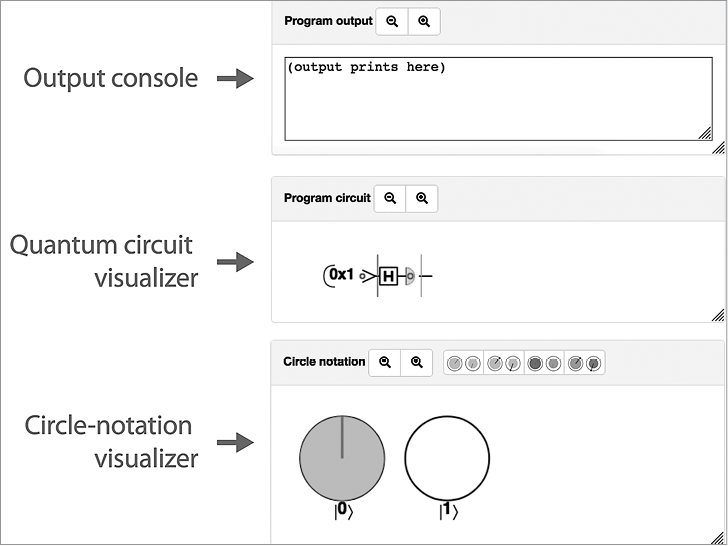Zoom out the Program circuit view
Viewport: 728px width, 546px height.
[x=390, y=198]
